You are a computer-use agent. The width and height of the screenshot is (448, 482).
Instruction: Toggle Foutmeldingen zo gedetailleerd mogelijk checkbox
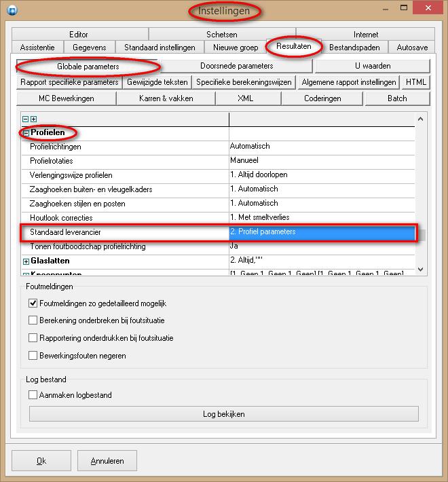33,303
